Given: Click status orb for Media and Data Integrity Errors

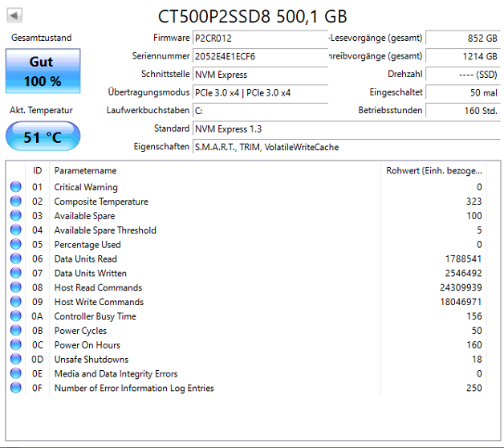Looking at the screenshot, I should click(16, 373).
